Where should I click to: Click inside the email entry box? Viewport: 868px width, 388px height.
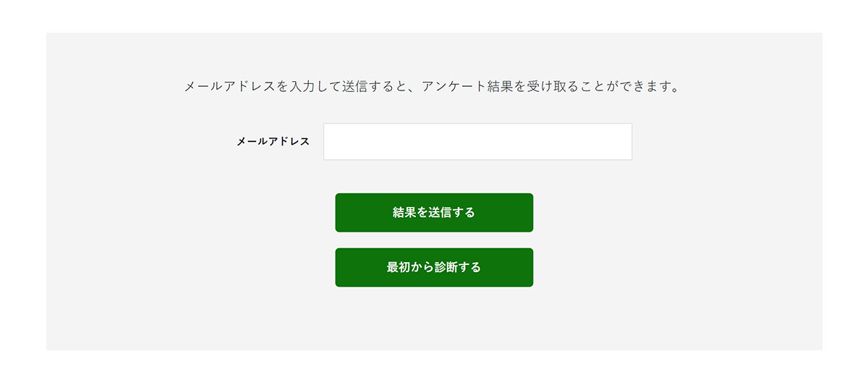(x=477, y=141)
